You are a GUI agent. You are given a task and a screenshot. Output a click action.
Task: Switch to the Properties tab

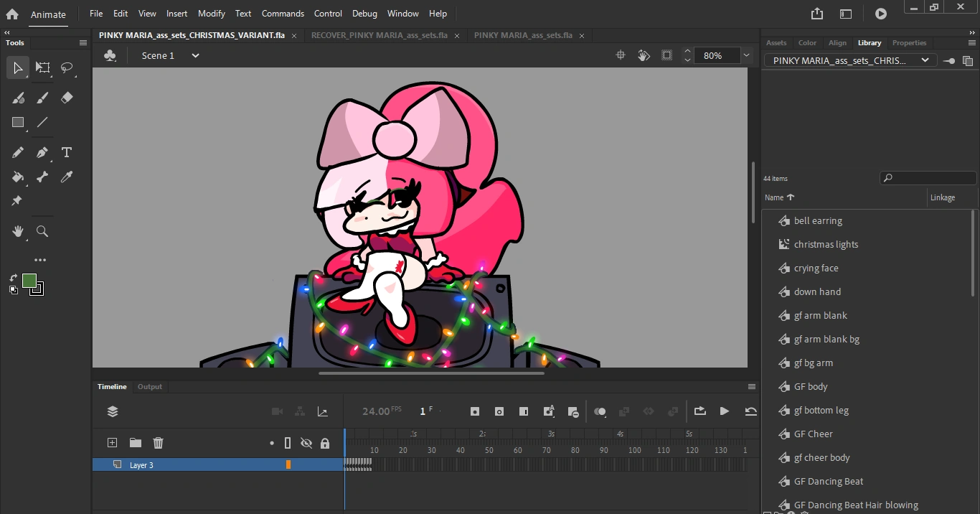click(x=909, y=43)
